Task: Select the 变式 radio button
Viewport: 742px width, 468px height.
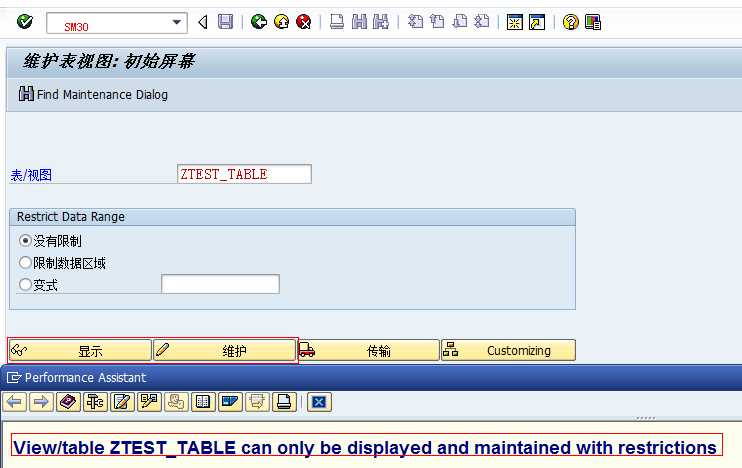Action: 25,284
